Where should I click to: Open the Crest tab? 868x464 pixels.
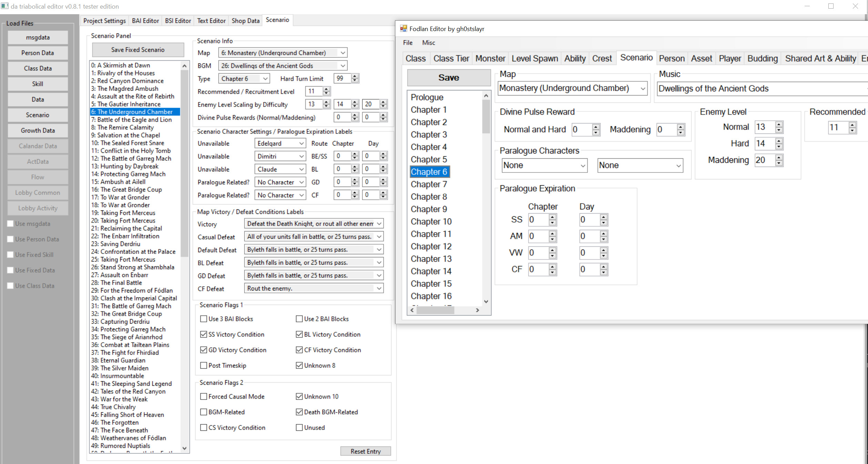pos(602,58)
